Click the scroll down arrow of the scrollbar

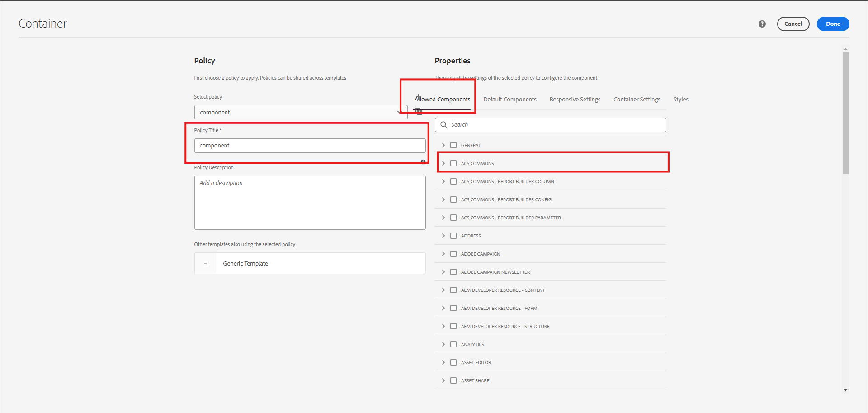[845, 390]
